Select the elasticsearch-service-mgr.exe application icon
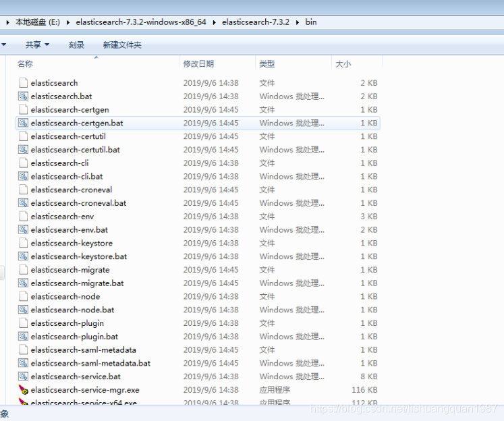Viewport: 504px width, 421px height. [23, 390]
